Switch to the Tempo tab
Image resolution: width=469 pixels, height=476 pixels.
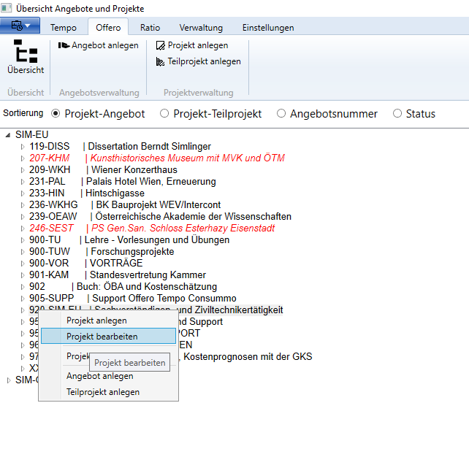[64, 28]
